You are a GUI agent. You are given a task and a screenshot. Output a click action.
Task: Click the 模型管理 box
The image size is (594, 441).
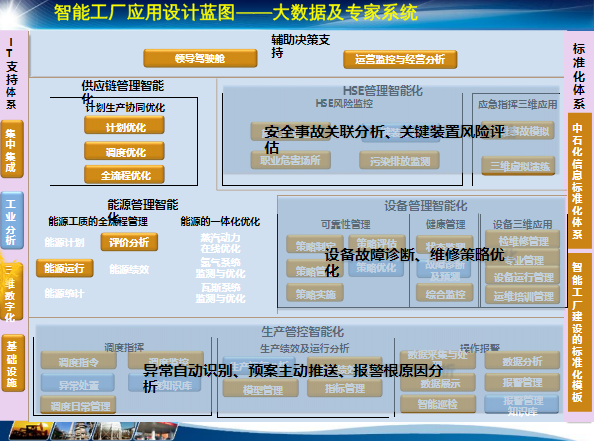coord(261,389)
